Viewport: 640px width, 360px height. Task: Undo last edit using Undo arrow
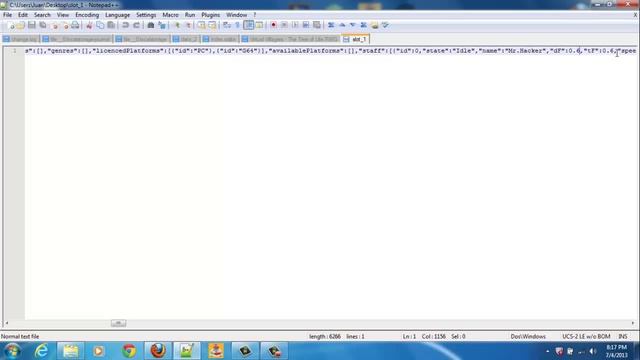click(x=125, y=25)
